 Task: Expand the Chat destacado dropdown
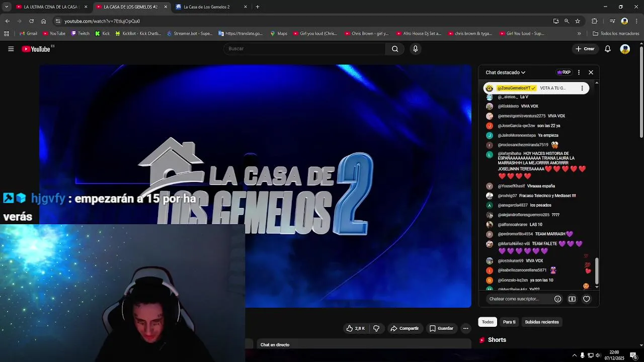pyautogui.click(x=505, y=72)
